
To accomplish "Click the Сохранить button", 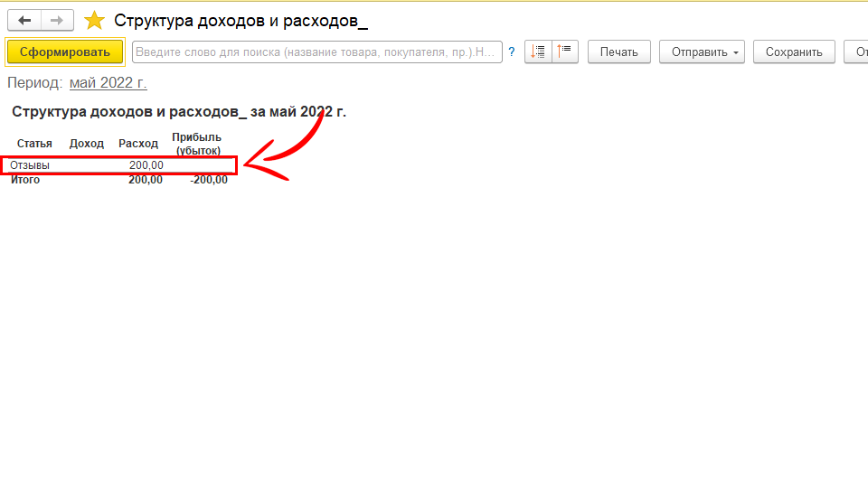I will coord(794,52).
